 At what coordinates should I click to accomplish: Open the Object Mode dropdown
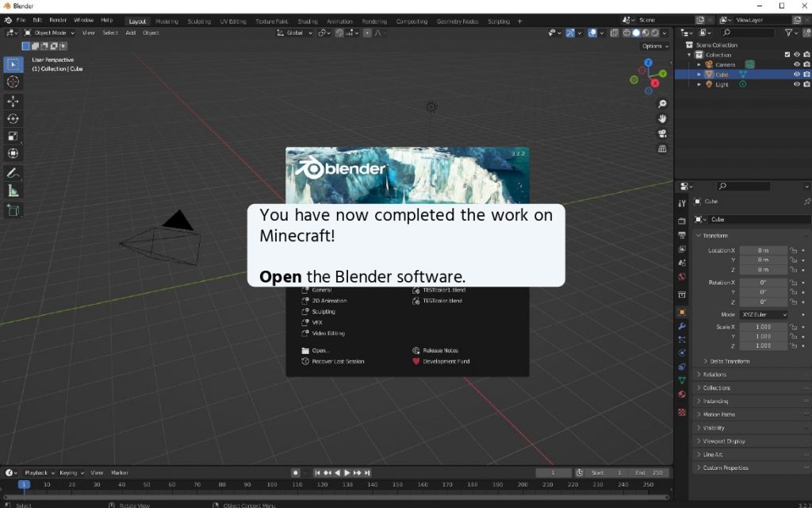(x=49, y=33)
